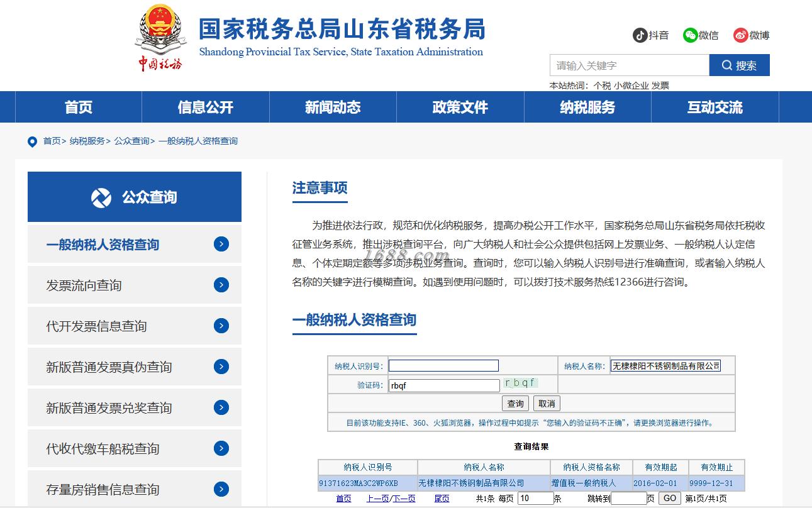Click the 搜索 search button
Screen dimensions: 812x508
740,65
